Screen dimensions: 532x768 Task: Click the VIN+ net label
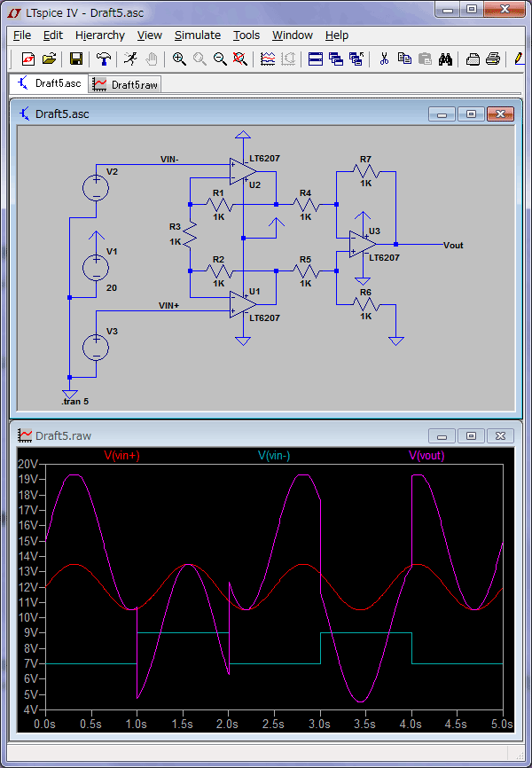click(x=169, y=306)
